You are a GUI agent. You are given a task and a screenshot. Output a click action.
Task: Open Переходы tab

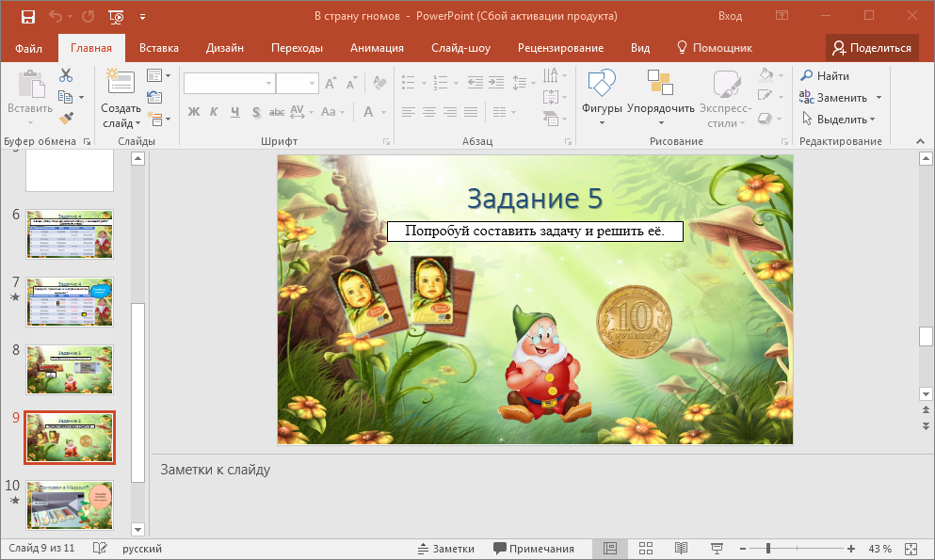pos(297,48)
